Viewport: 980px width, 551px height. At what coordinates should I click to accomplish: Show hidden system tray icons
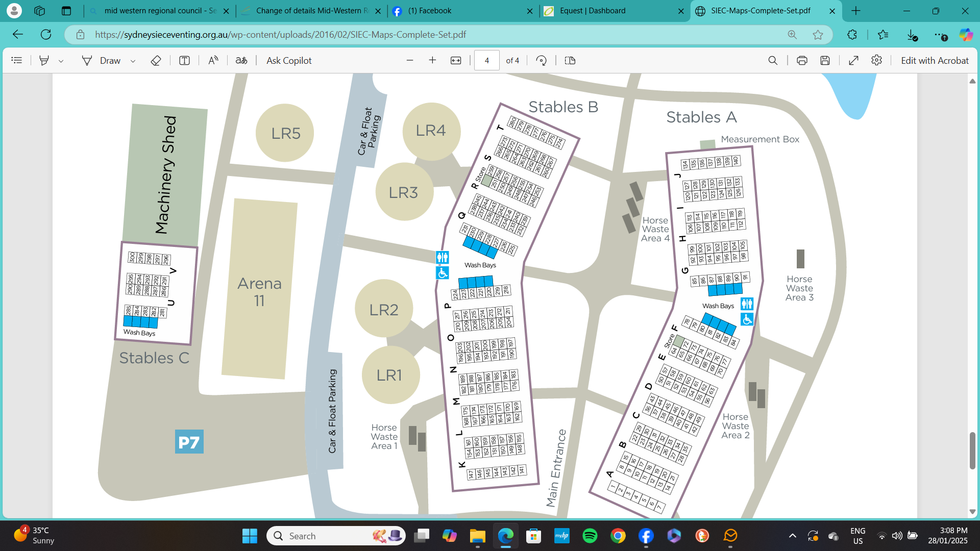pyautogui.click(x=792, y=536)
